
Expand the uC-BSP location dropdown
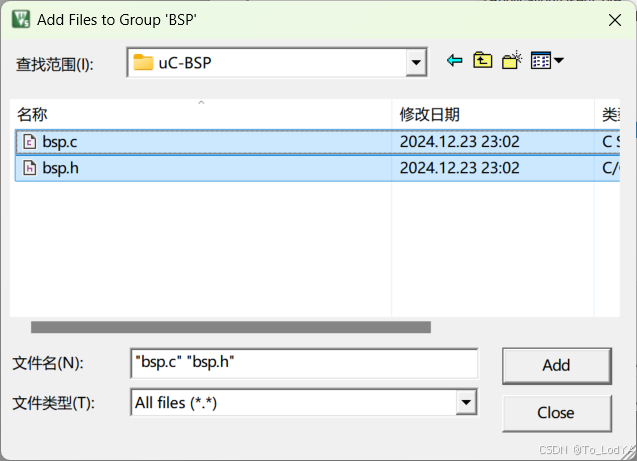tap(416, 63)
